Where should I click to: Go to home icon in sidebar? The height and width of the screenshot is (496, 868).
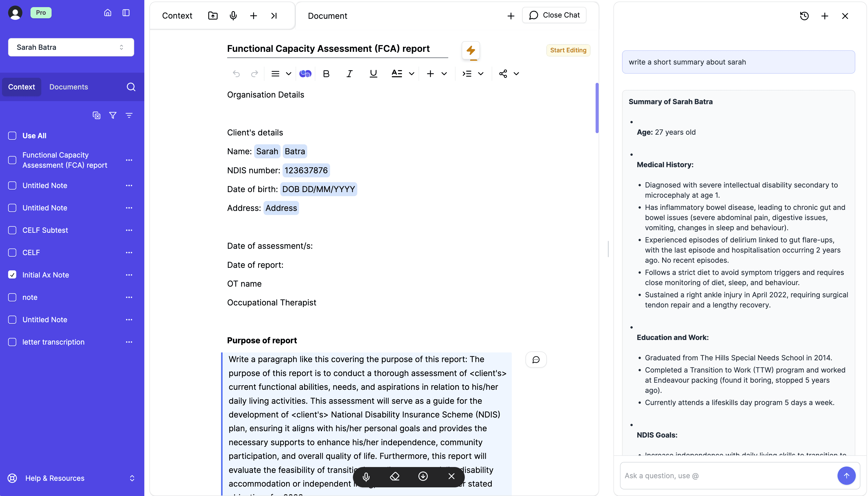tap(108, 13)
